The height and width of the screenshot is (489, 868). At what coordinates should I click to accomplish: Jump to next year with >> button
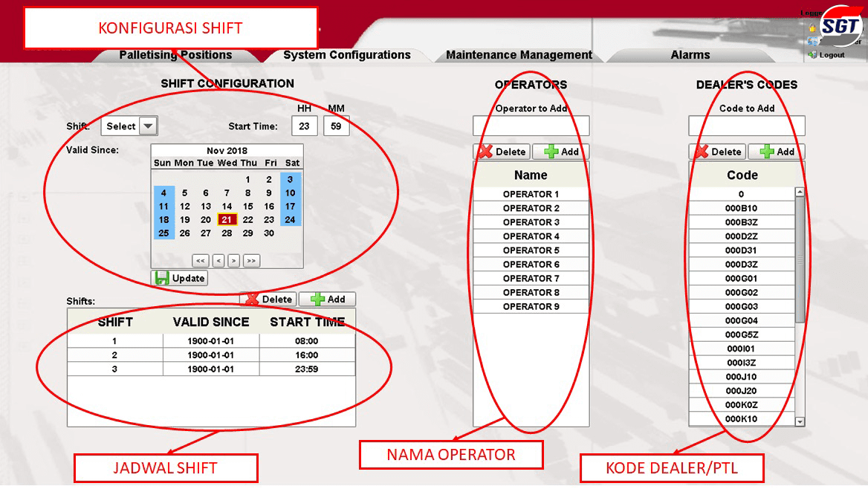[x=251, y=260]
